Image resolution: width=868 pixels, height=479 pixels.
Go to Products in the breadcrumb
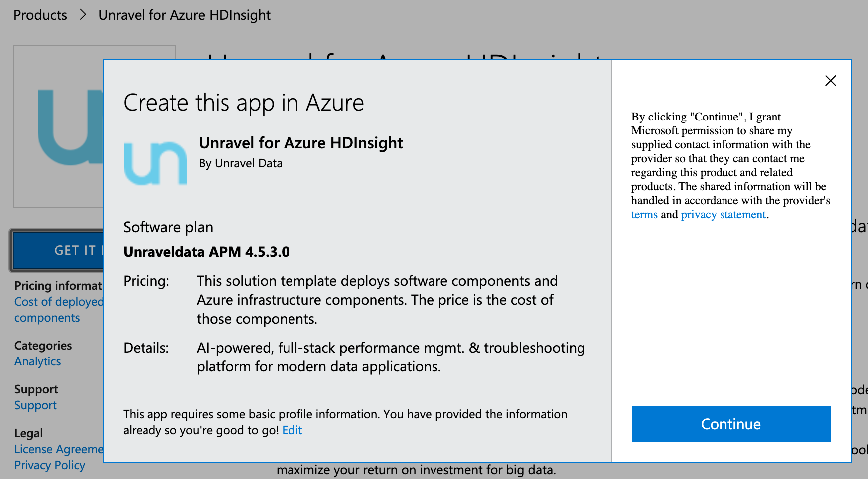40,15
